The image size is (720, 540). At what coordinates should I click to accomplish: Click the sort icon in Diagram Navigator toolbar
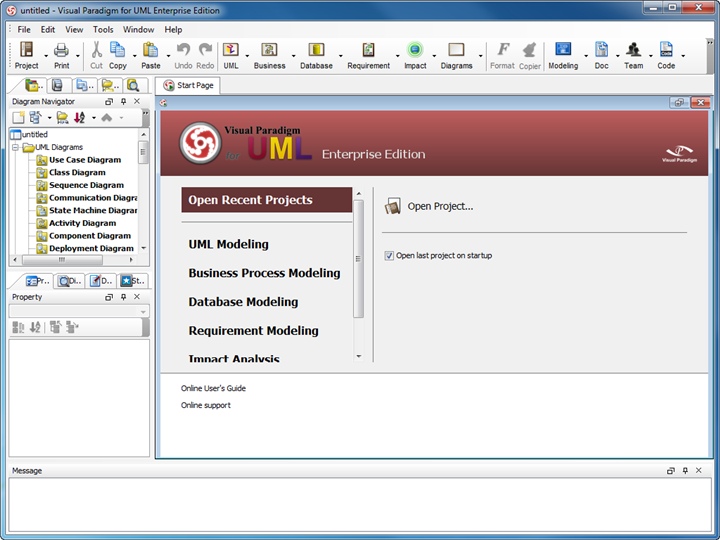[79, 118]
